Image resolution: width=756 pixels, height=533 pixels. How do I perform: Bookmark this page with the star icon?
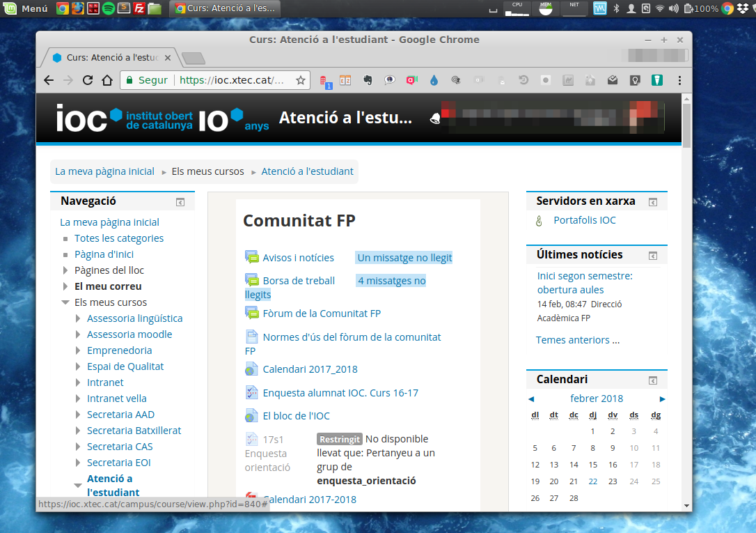coord(301,80)
